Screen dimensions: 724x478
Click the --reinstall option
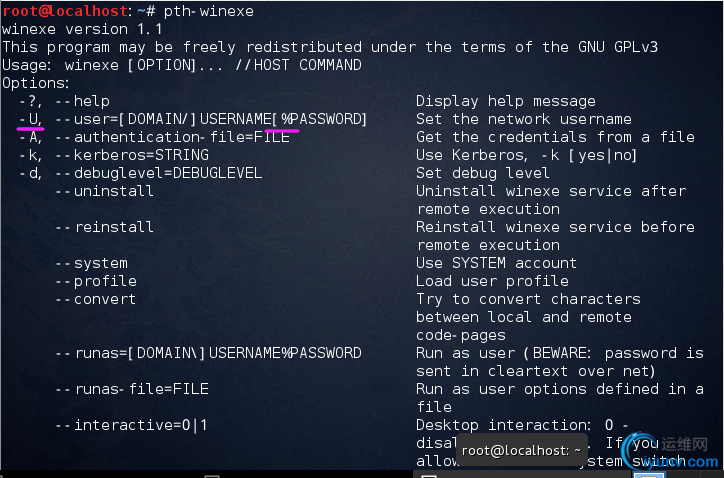(x=104, y=227)
